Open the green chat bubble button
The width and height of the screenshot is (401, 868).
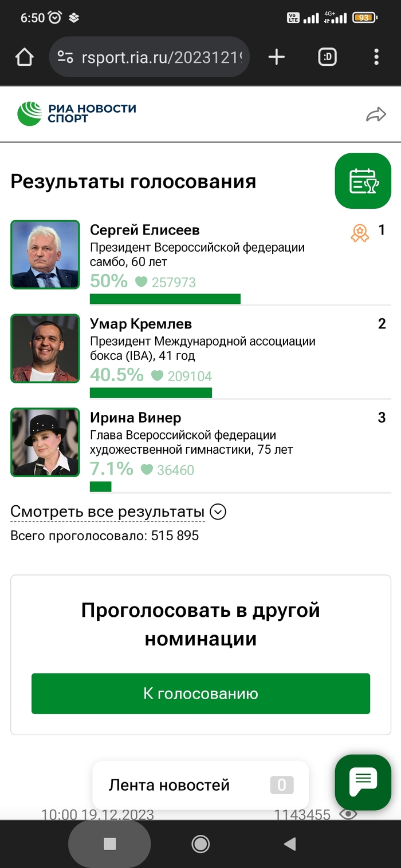(363, 782)
